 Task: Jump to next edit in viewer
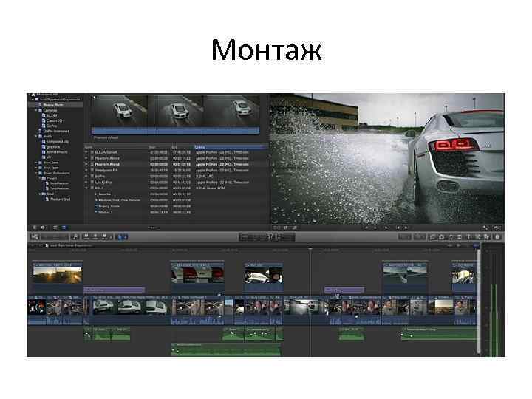click(406, 228)
